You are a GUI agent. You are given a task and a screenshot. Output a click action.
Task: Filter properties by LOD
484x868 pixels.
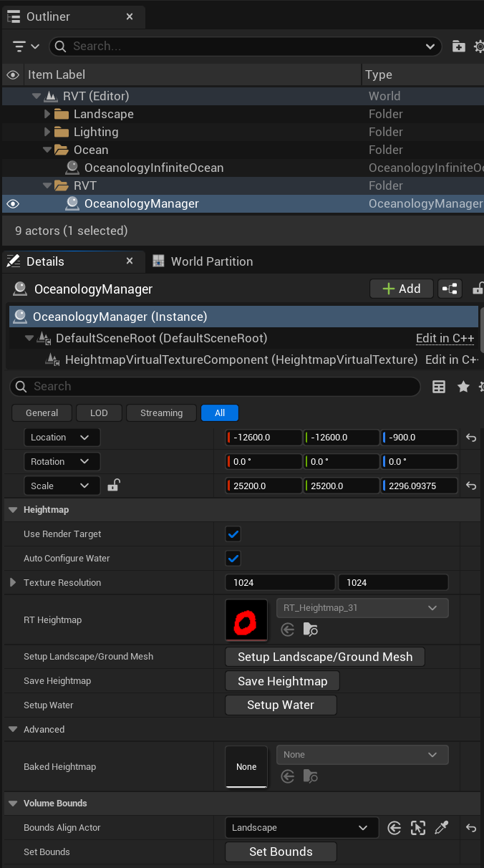99,413
